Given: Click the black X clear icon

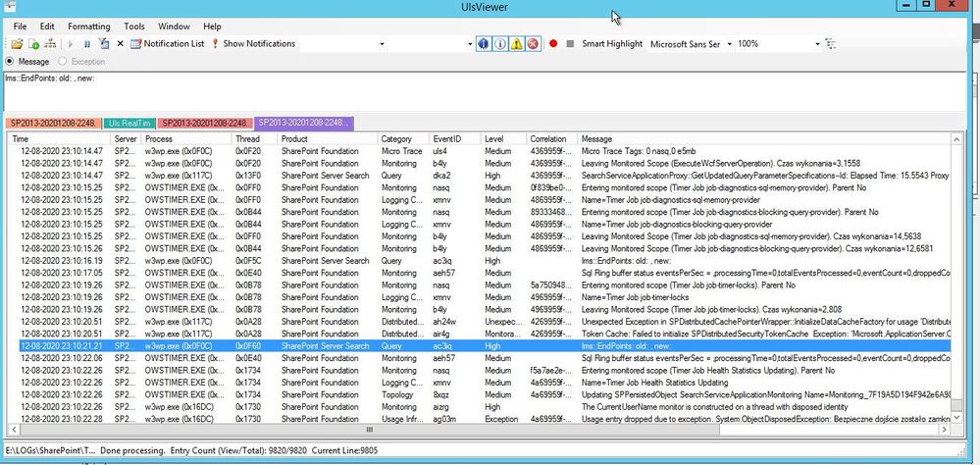Looking at the screenshot, I should [x=120, y=44].
